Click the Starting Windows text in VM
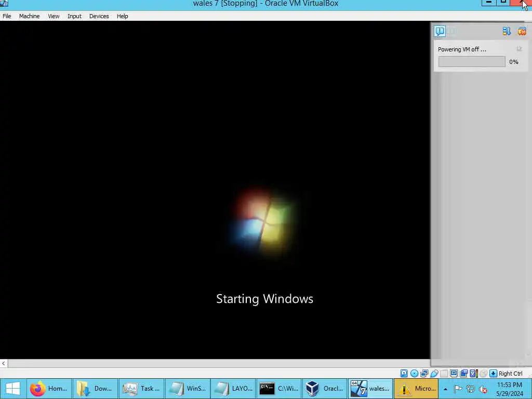532x399 pixels. tap(264, 299)
